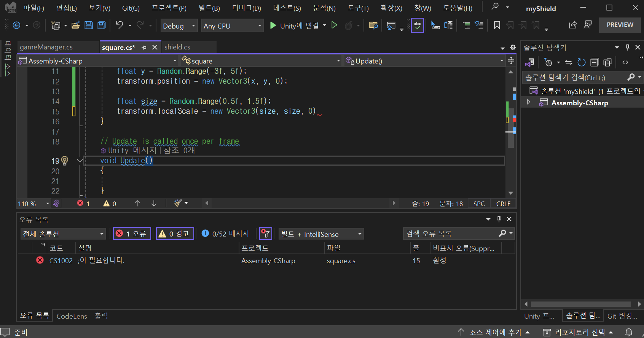Open the 디버그(D) menu
This screenshot has height=338, width=644.
tap(247, 8)
